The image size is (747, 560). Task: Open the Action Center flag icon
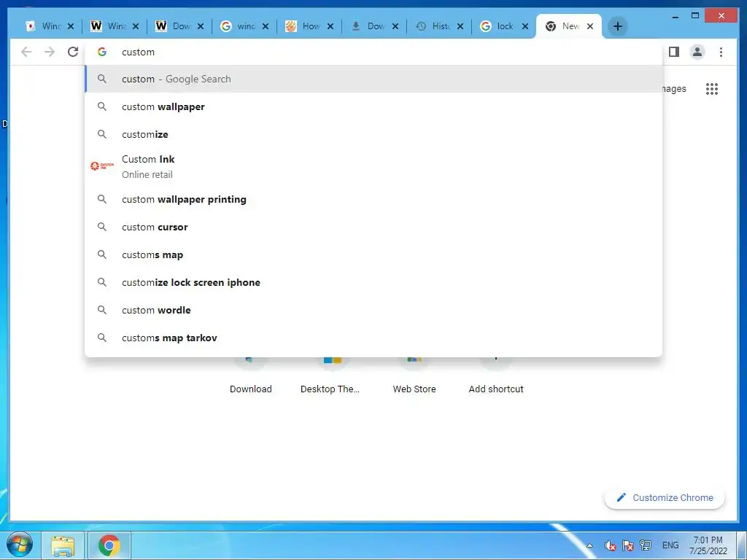(x=628, y=545)
